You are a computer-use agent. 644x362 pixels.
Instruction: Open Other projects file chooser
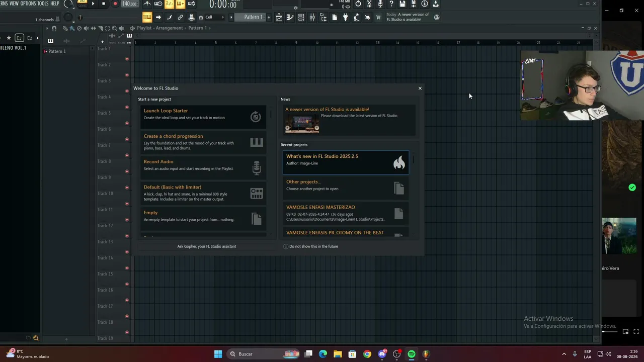(346, 188)
